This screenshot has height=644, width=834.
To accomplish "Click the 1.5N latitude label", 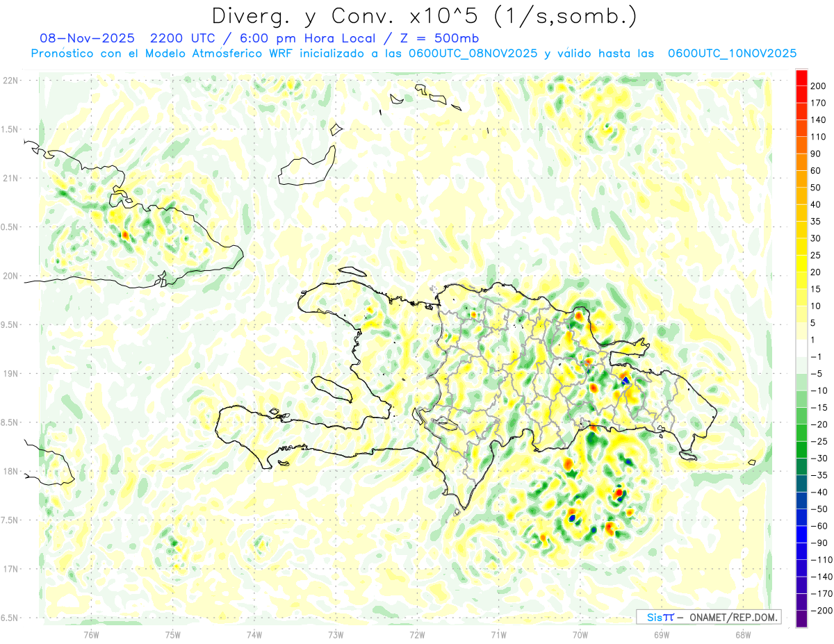I will click(10, 129).
